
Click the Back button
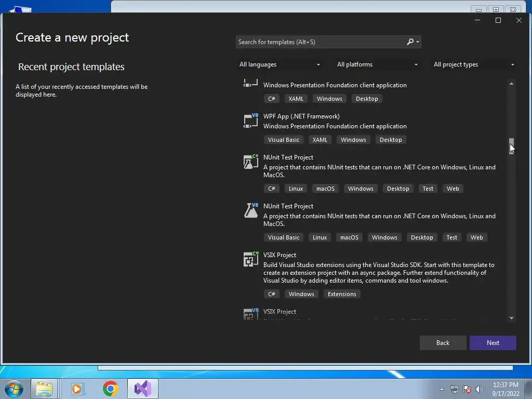[443, 343]
